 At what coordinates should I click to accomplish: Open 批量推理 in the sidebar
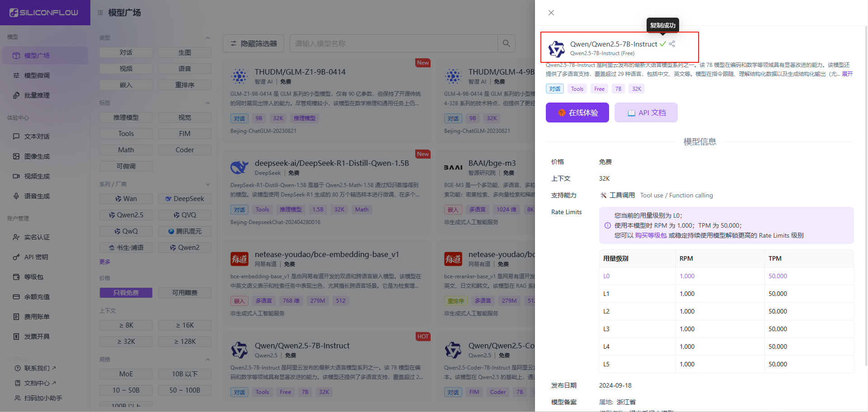point(37,95)
